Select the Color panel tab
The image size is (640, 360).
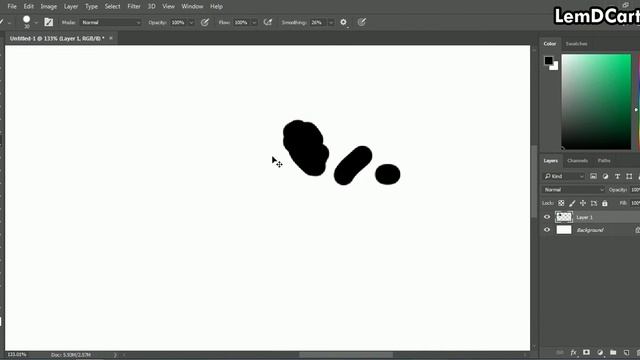(550, 44)
